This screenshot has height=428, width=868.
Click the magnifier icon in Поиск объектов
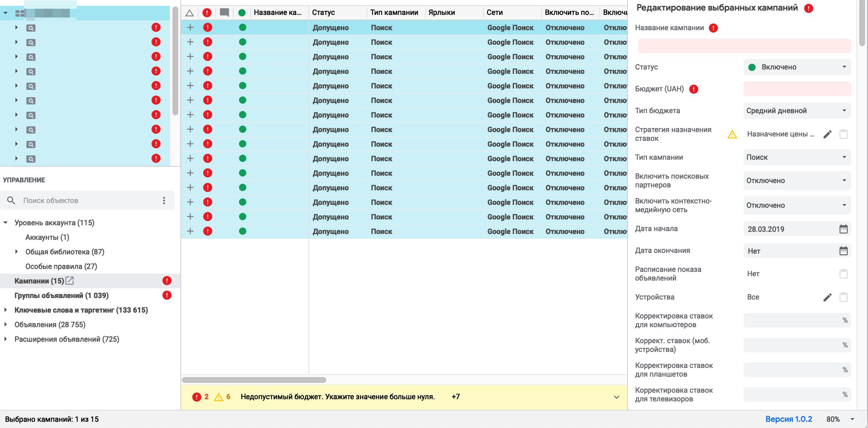click(x=11, y=201)
